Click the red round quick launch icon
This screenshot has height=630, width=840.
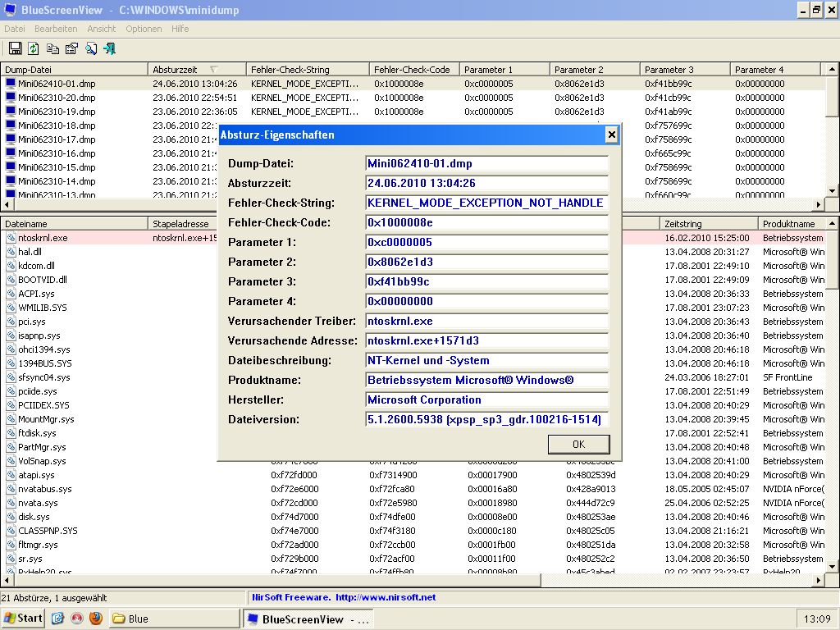(76, 619)
